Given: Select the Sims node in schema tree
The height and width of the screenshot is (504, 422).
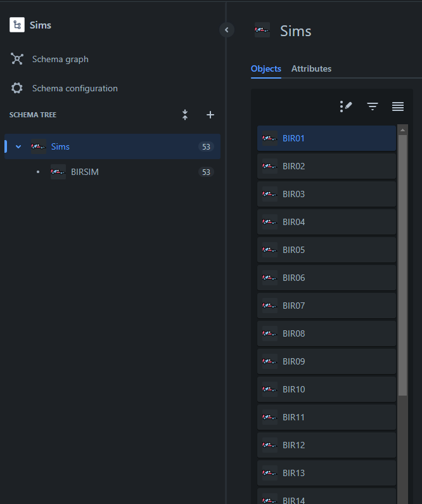Looking at the screenshot, I should pyautogui.click(x=112, y=146).
